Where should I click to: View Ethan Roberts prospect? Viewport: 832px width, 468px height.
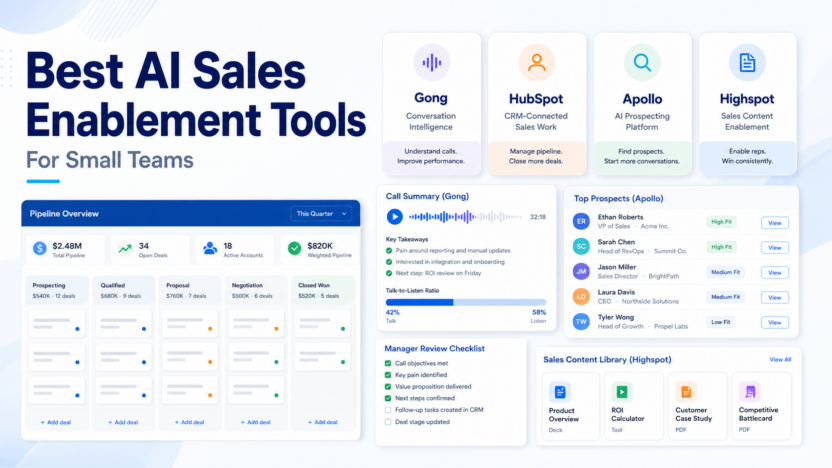[x=775, y=223]
